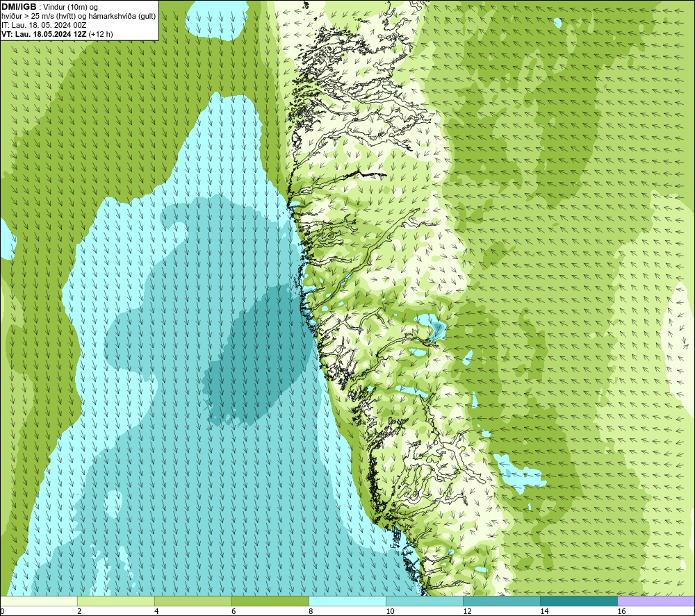Click the lavender legend swatch above 16 m/s
The width and height of the screenshot is (695, 616).
[x=656, y=601]
